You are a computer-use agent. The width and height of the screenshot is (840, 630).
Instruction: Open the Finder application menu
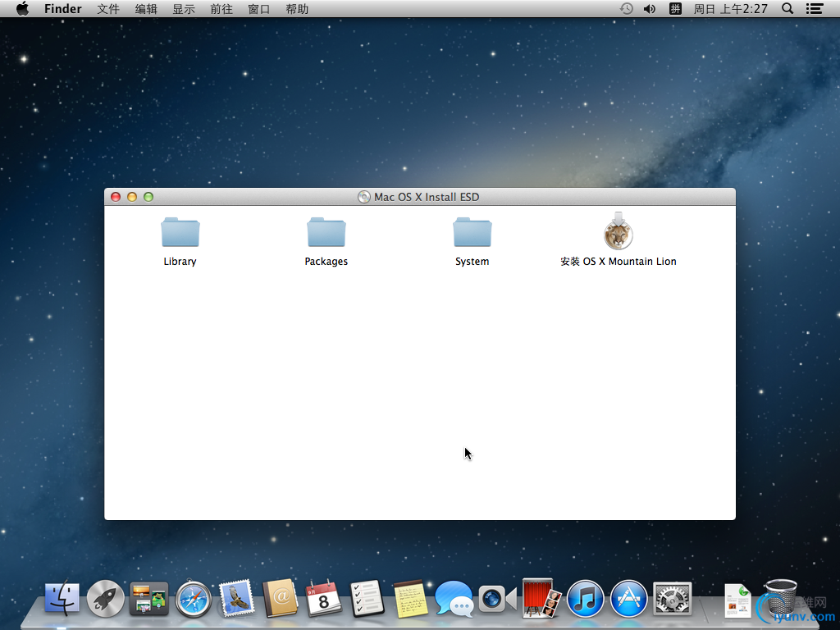tap(62, 8)
